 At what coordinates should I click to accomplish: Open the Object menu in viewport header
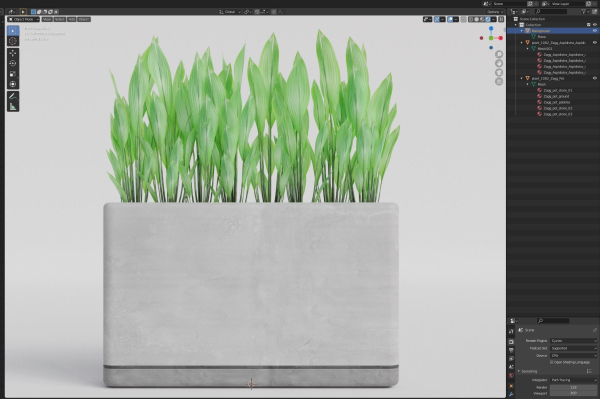click(84, 19)
